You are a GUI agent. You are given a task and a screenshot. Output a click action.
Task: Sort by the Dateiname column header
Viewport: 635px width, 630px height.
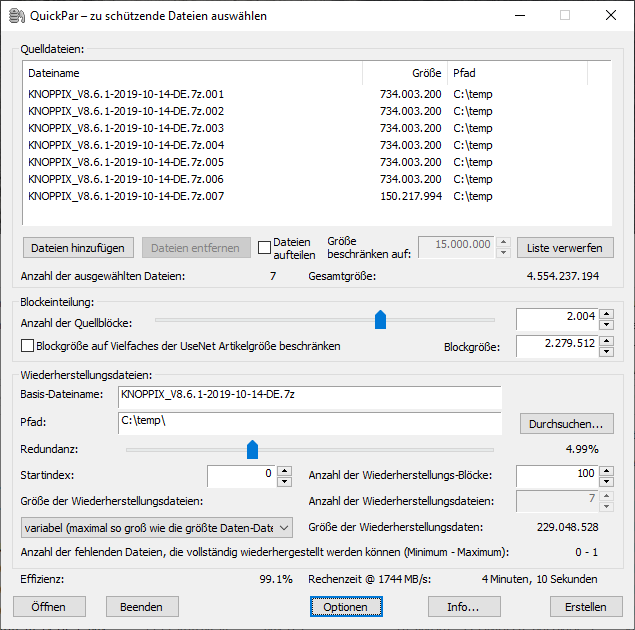(193, 73)
